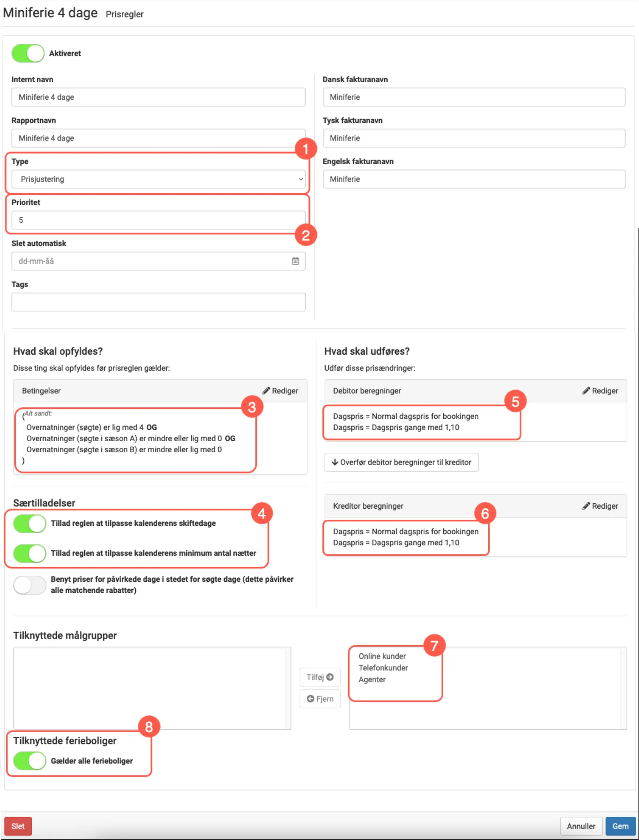Click the arrow icon on Fjern button
This screenshot has width=639, height=840.
311,699
